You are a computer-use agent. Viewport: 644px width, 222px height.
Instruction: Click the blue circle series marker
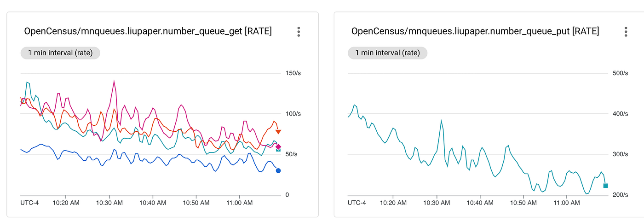(x=278, y=170)
